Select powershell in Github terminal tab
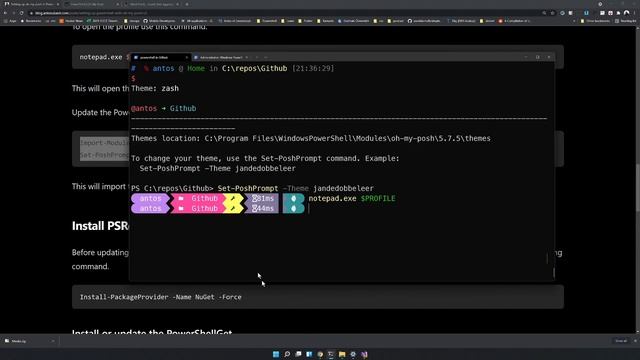The image size is (640, 360). pos(160,57)
